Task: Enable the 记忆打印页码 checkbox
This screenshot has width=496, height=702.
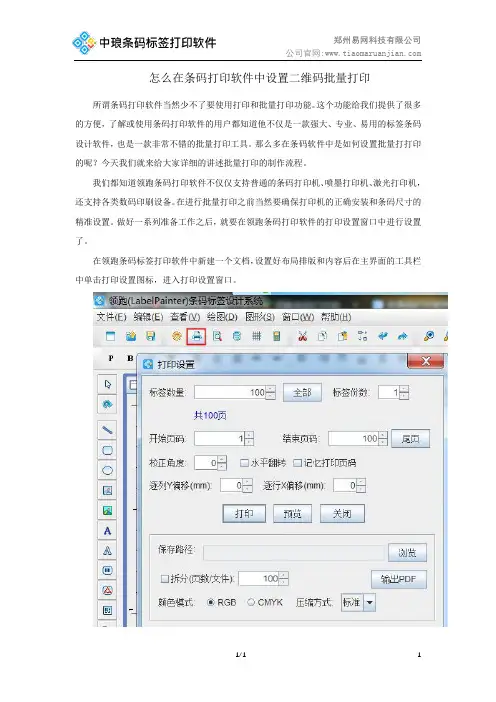Action: coord(297,463)
